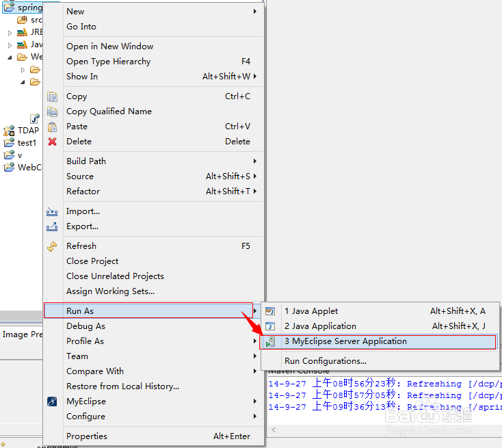
Task: Click the 08时56分23秒 console log line
Action: click(385, 383)
